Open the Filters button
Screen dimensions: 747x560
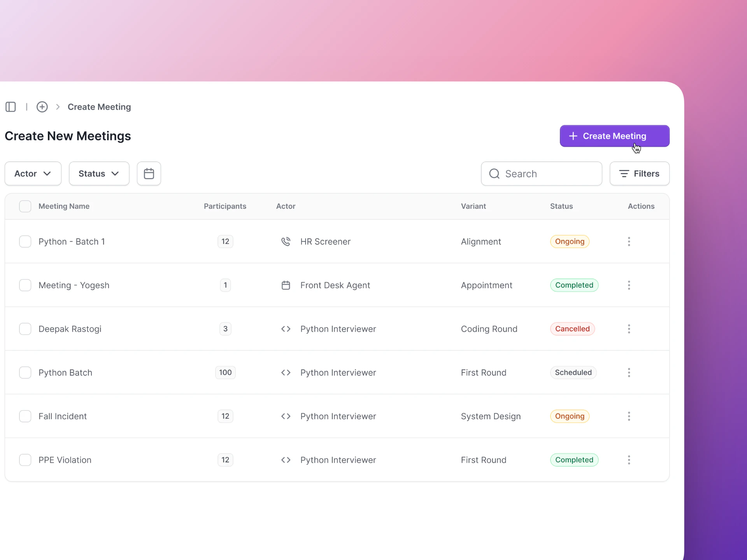(x=639, y=173)
